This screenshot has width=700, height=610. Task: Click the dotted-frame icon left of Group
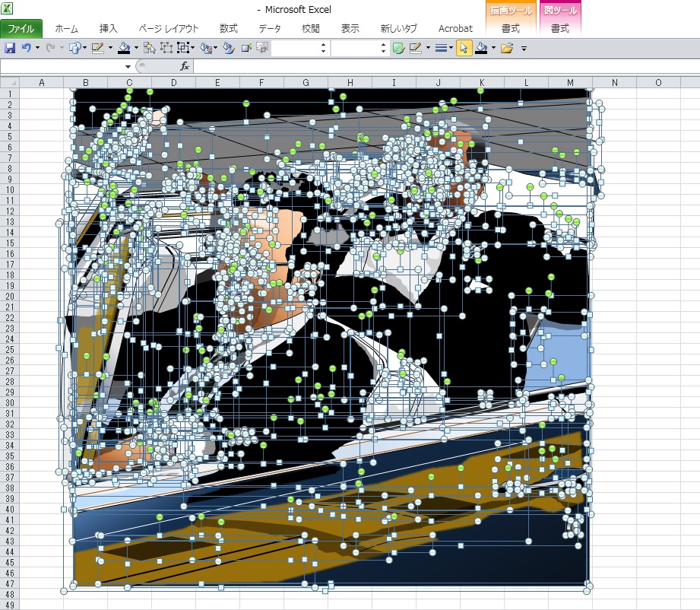pyautogui.click(x=166, y=48)
